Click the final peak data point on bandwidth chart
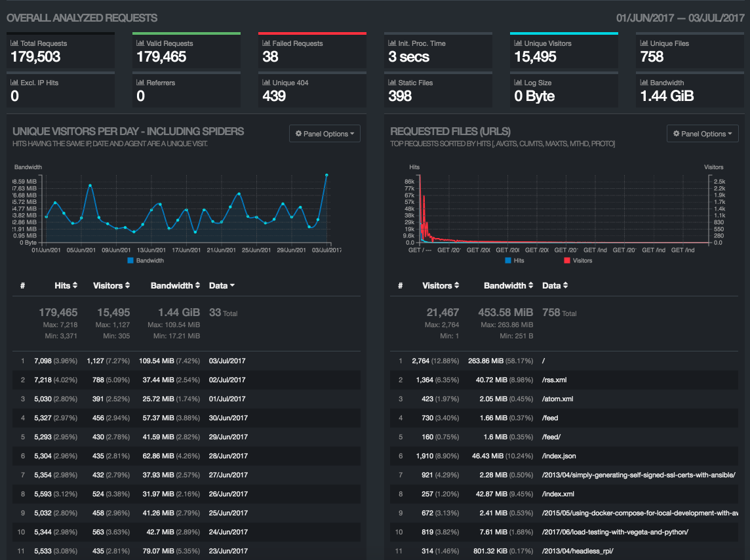The height and width of the screenshot is (560, 750). 326,175
